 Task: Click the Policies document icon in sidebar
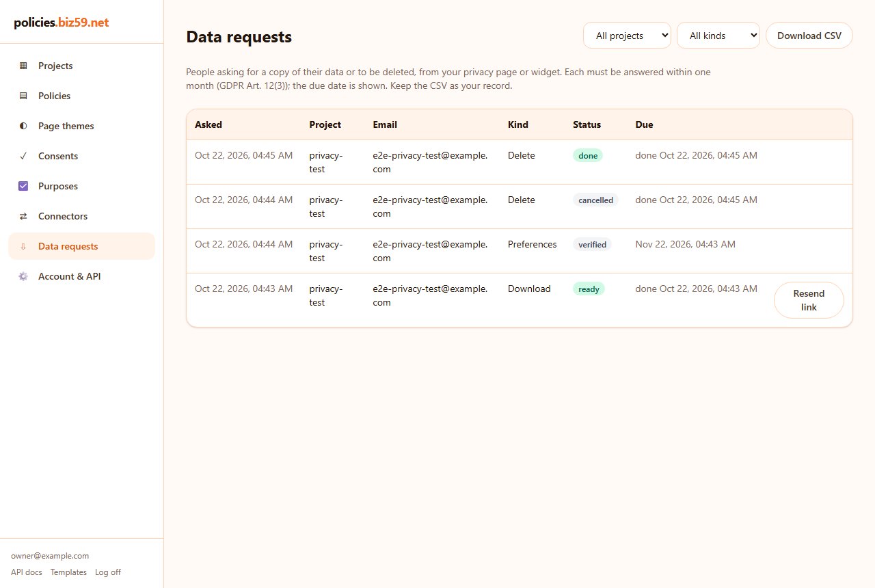point(23,96)
